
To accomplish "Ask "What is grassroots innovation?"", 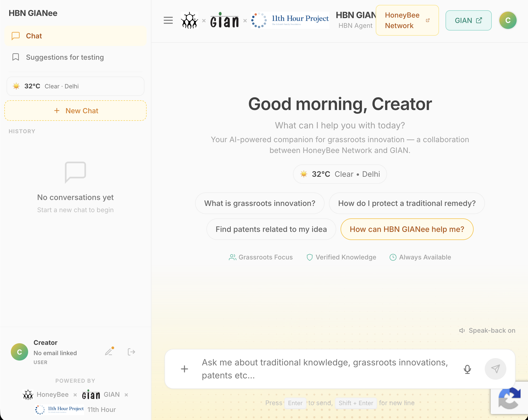I will [x=260, y=203].
